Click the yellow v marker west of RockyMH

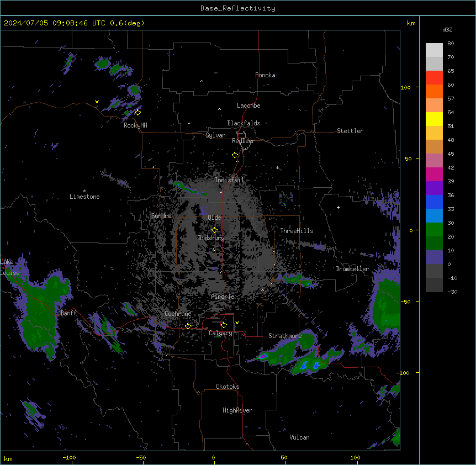coord(97,102)
